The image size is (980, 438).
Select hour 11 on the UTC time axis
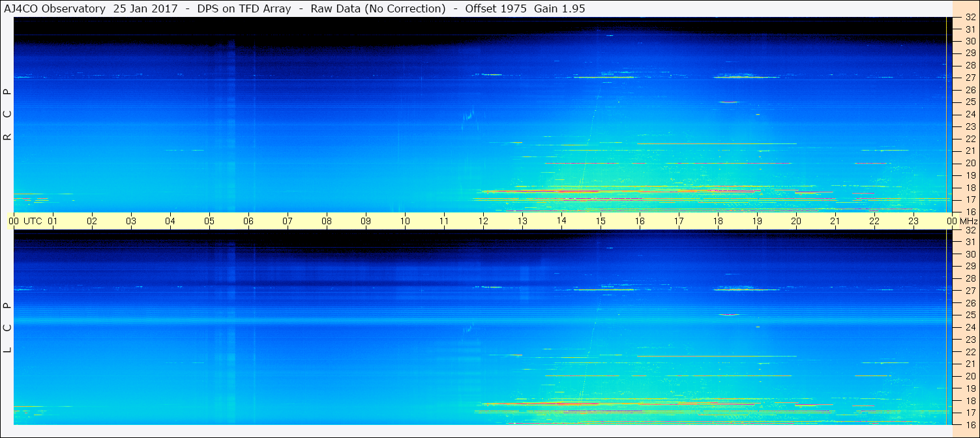pos(444,222)
